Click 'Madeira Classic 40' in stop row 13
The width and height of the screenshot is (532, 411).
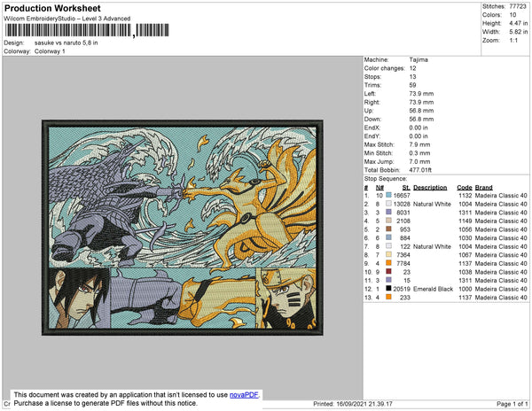pos(501,298)
